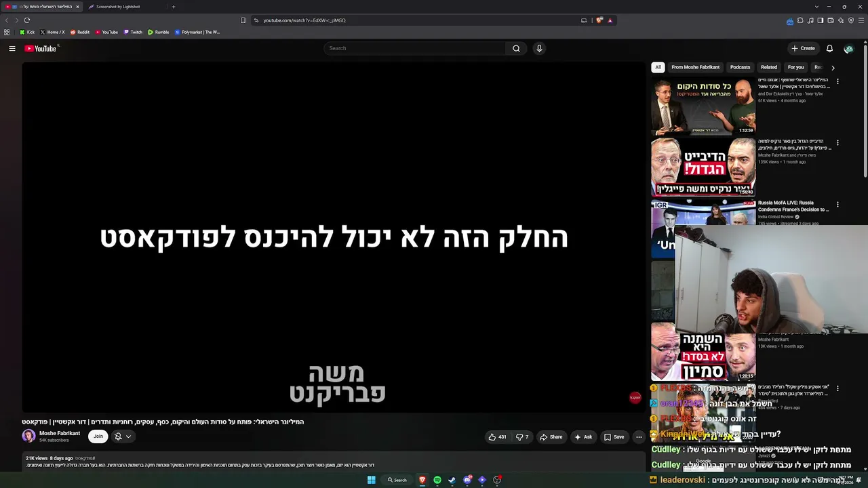This screenshot has height=488, width=868.
Task: Save the video to a playlist
Action: (x=614, y=437)
